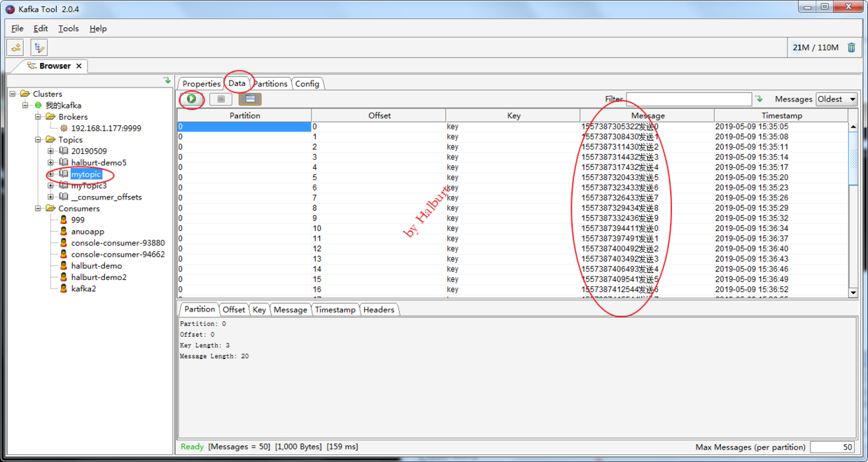The height and width of the screenshot is (462, 868).
Task: Click the Partition column header
Action: pos(244,115)
